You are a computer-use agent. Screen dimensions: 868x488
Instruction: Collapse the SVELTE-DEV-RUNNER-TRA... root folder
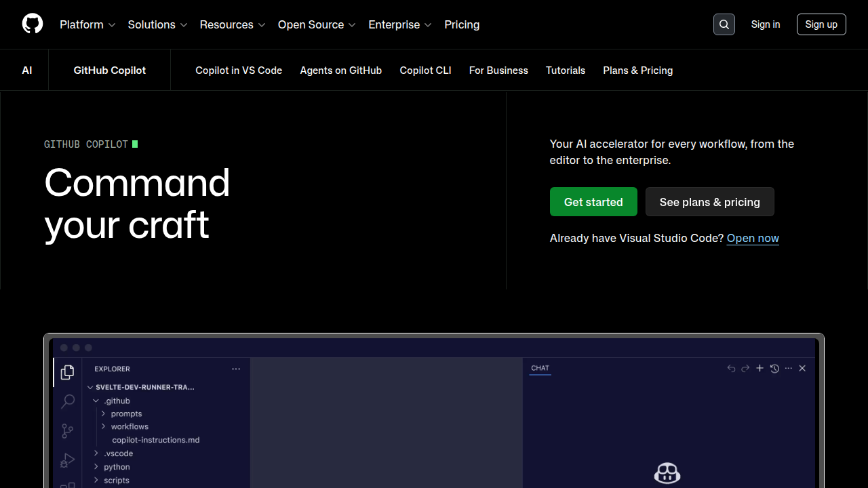tap(141, 387)
